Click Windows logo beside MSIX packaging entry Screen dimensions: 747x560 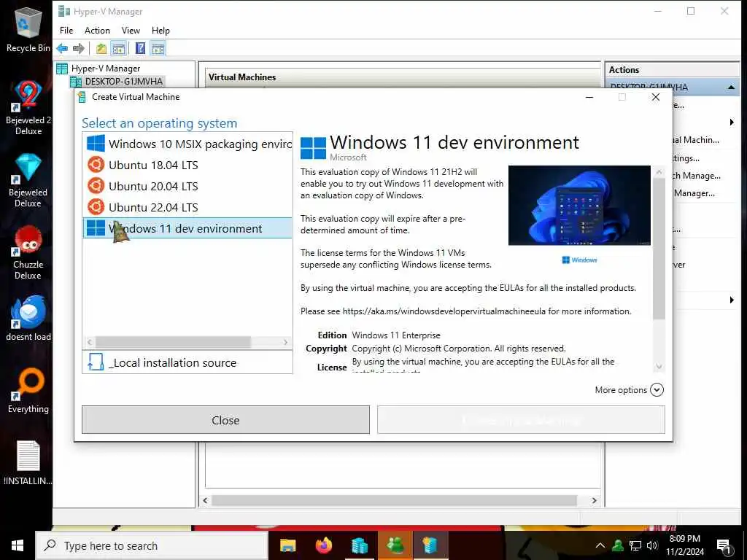96,144
